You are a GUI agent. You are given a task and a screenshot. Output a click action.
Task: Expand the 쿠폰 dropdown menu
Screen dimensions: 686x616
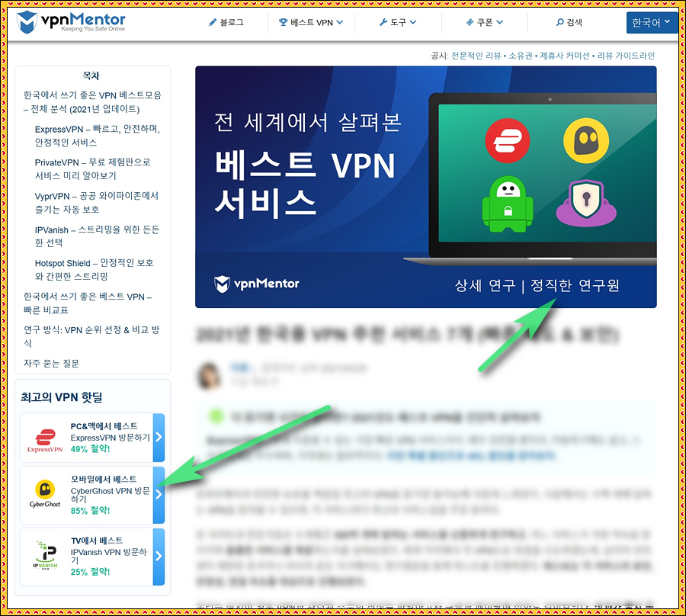(484, 22)
